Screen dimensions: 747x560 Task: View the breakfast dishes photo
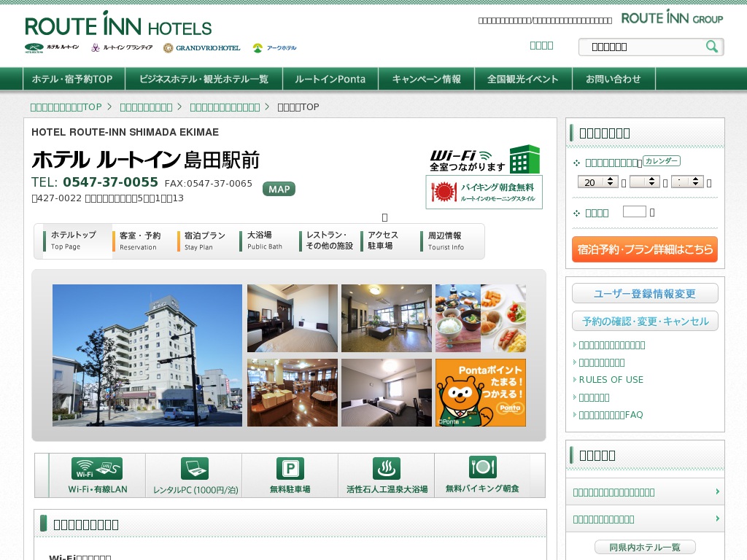point(481,318)
